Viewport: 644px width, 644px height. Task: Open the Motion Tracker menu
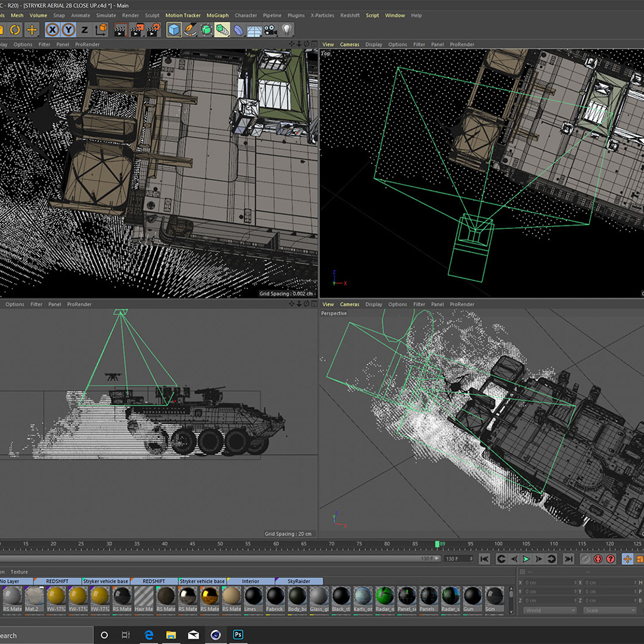click(183, 15)
